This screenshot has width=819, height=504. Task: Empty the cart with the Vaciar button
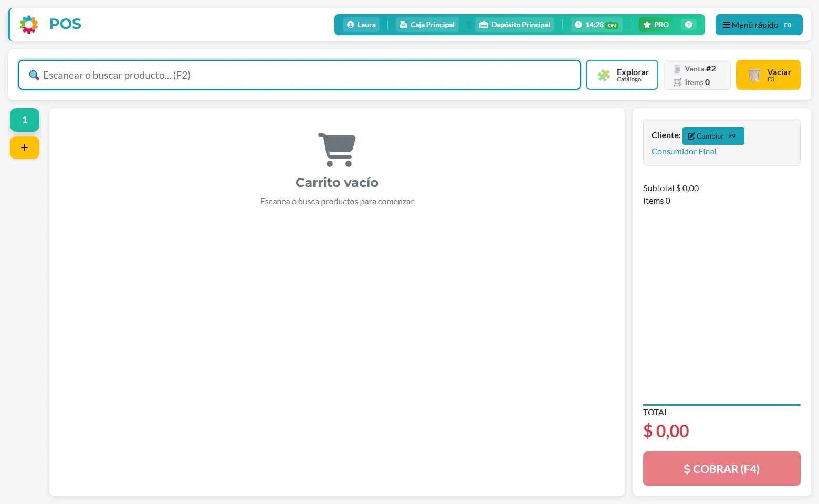(768, 75)
